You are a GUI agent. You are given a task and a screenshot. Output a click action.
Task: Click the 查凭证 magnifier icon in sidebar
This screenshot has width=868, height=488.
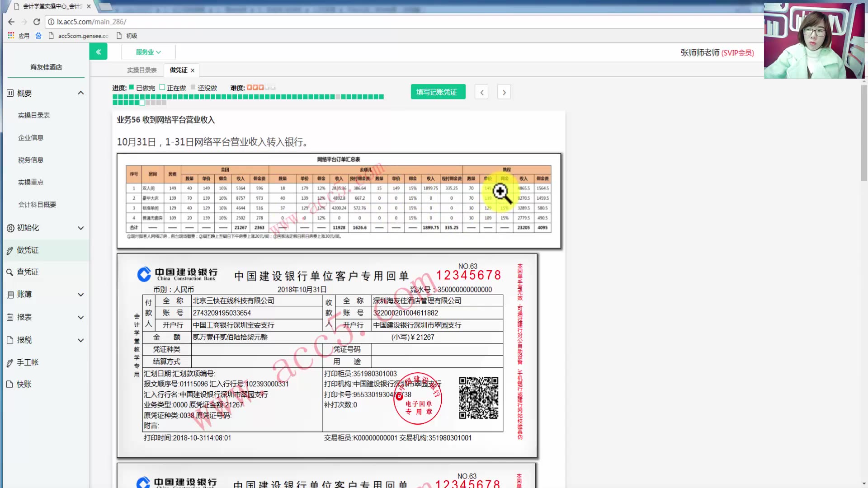click(9, 272)
